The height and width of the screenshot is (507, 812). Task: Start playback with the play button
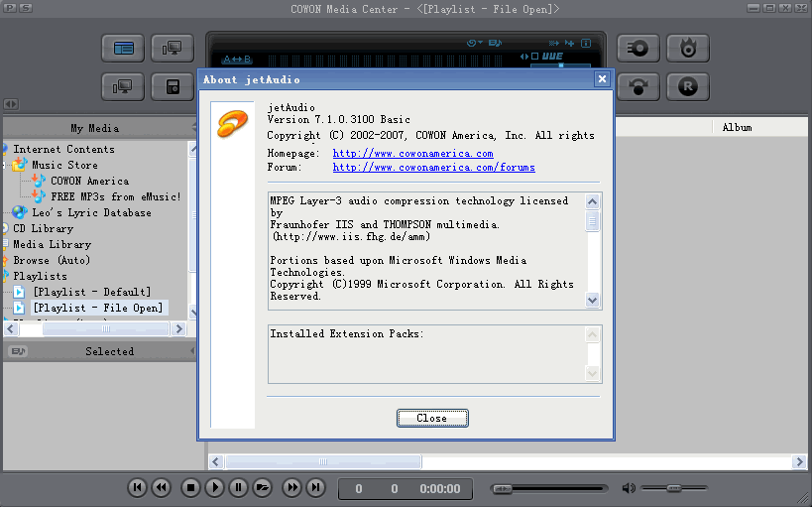point(214,487)
